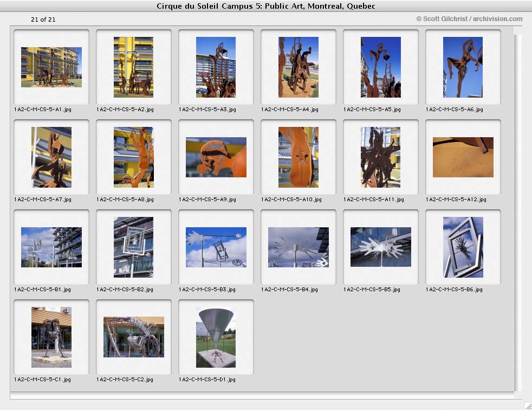Click the filename label 1A2-C-M-CS-5-C2.jpg
The width and height of the screenshot is (532, 410).
click(x=125, y=380)
